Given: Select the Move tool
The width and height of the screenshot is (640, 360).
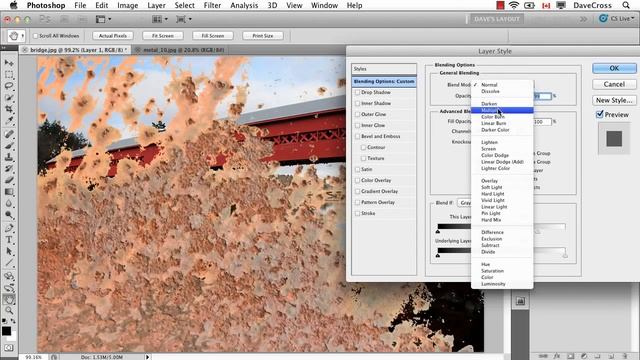Looking at the screenshot, I should (x=9, y=63).
